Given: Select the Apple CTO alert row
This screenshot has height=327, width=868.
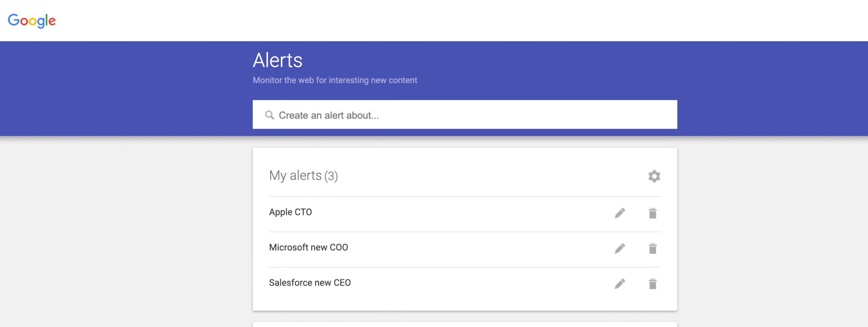Looking at the screenshot, I should (x=291, y=212).
